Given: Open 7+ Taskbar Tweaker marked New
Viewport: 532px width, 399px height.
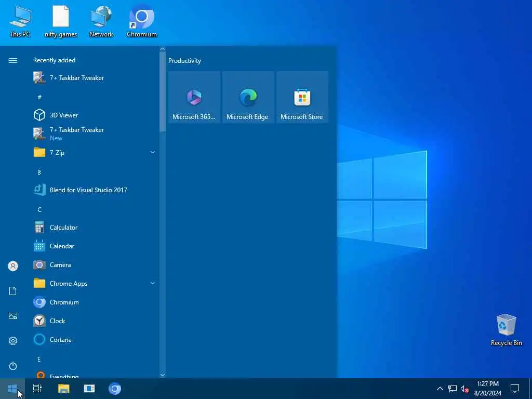Looking at the screenshot, I should tap(94, 134).
